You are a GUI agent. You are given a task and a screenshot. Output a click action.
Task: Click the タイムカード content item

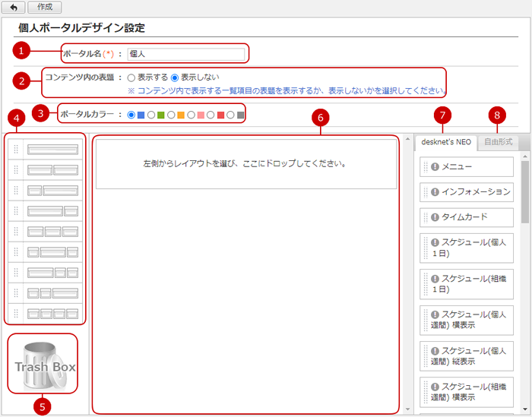click(x=467, y=217)
